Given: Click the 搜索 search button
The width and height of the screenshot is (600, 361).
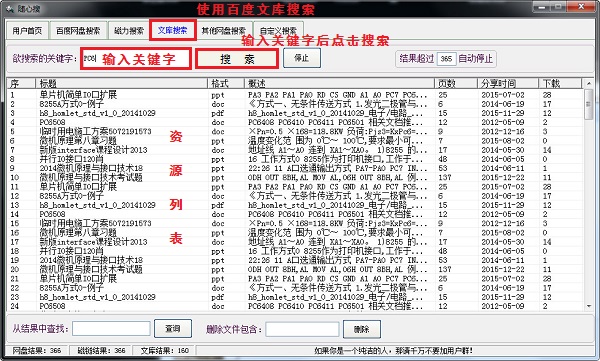Looking at the screenshot, I should [237, 59].
